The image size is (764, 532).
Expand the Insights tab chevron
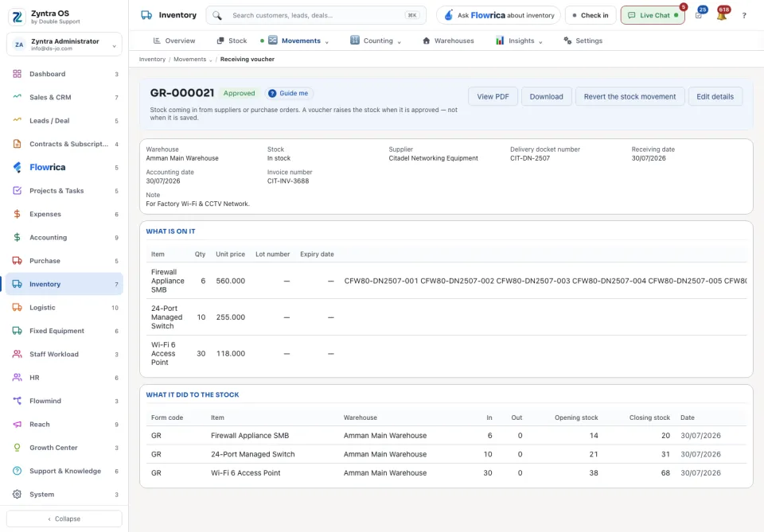[x=540, y=42]
